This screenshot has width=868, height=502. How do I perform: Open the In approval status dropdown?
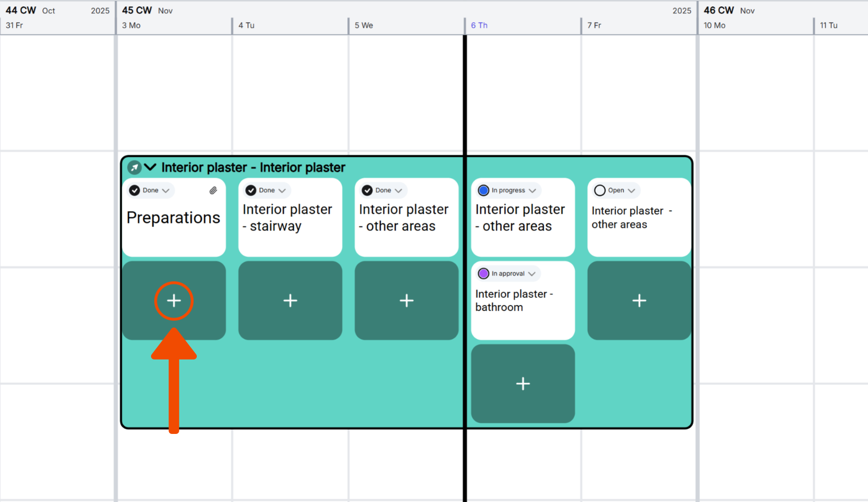click(532, 274)
